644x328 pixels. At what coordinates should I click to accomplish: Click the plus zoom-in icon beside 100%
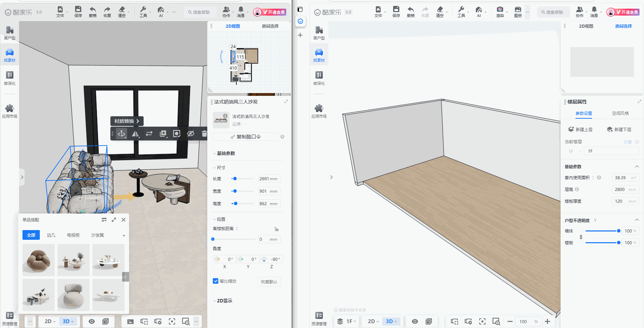click(547, 321)
